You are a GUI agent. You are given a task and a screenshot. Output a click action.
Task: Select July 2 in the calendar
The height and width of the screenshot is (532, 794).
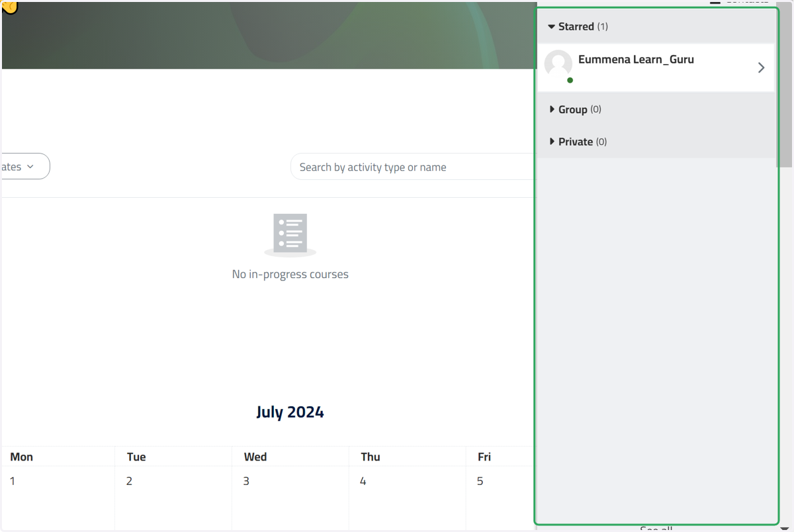[129, 481]
